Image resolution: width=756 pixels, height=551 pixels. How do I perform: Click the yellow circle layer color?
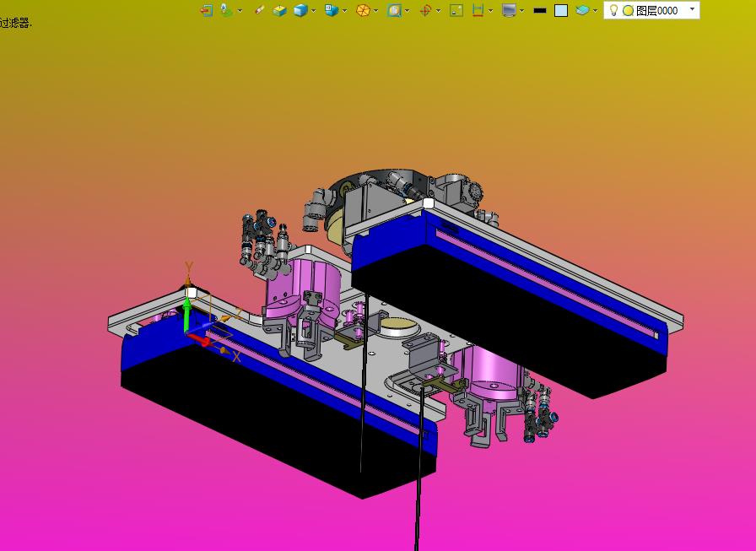point(628,11)
